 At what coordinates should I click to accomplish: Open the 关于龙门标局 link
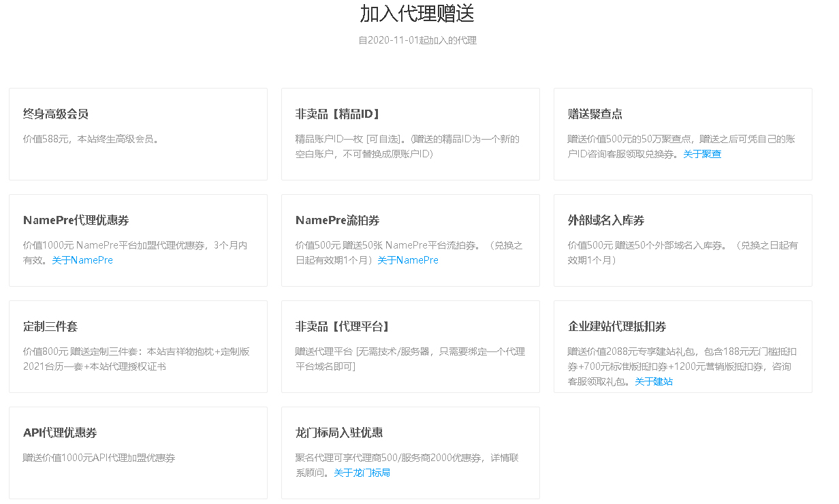[x=362, y=473]
